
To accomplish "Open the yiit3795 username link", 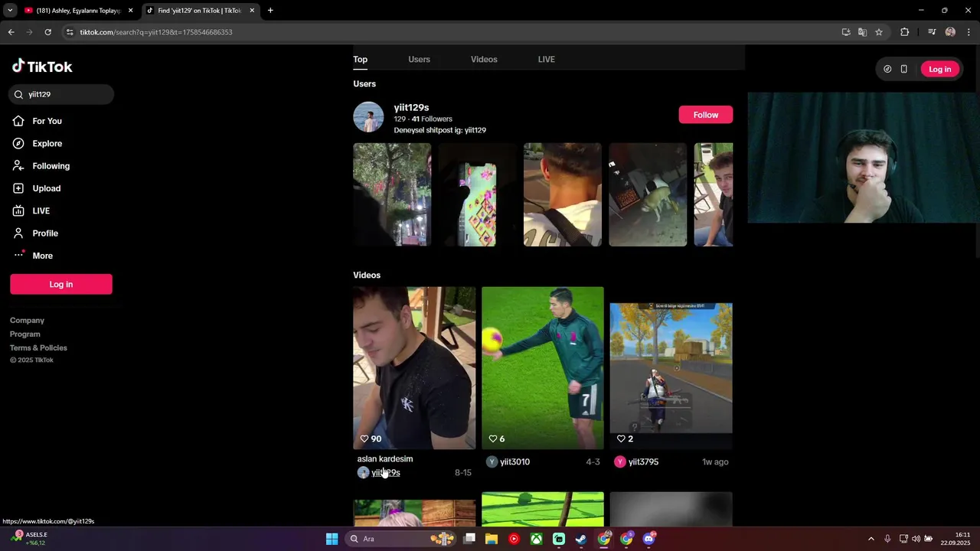I will click(x=643, y=462).
